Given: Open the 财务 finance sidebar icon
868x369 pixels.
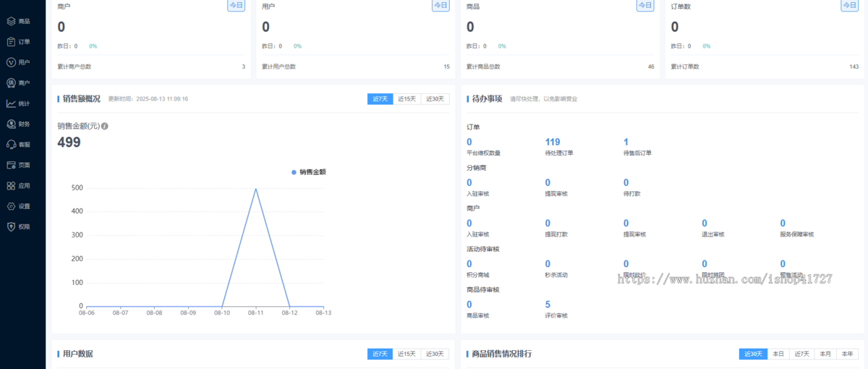Looking at the screenshot, I should click(12, 124).
